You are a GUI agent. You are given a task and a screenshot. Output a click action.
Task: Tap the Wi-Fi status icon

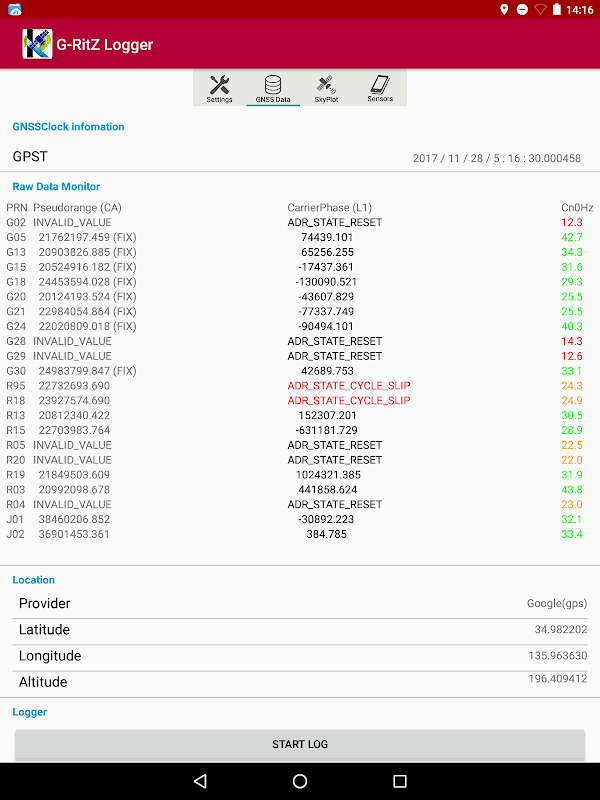point(540,10)
